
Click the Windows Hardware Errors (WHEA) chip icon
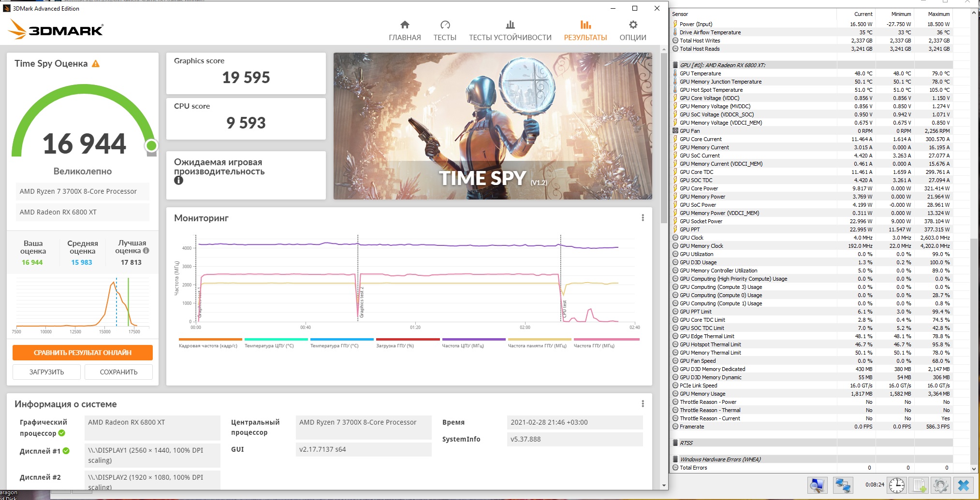point(675,459)
